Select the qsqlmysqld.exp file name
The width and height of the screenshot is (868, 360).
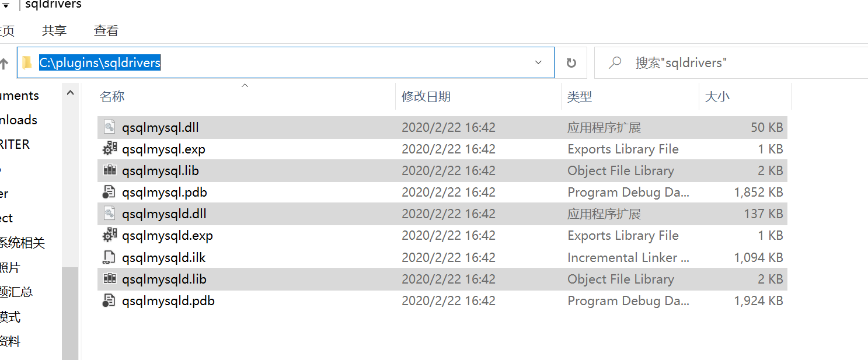(168, 236)
